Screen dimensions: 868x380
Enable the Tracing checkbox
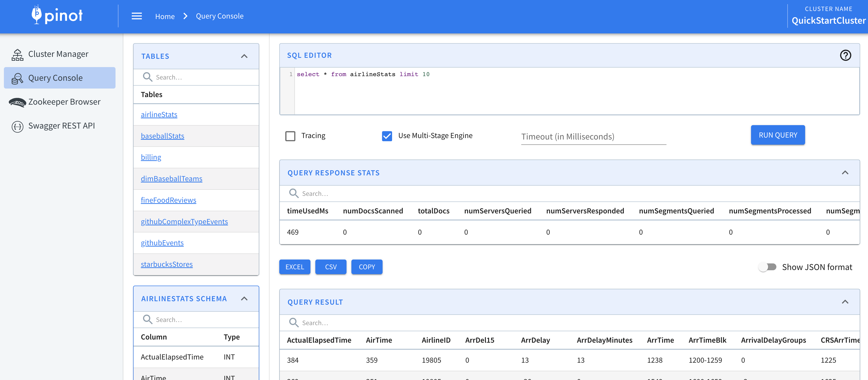(x=290, y=136)
